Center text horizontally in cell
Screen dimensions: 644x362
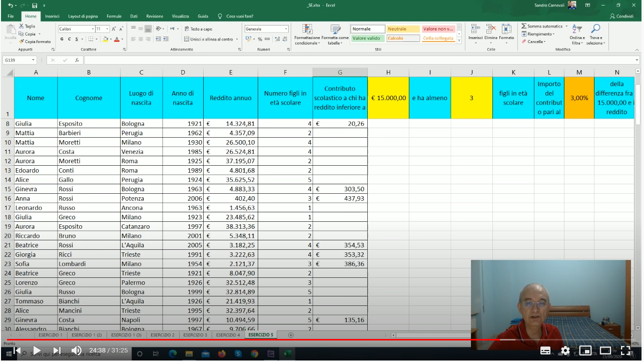(141, 39)
